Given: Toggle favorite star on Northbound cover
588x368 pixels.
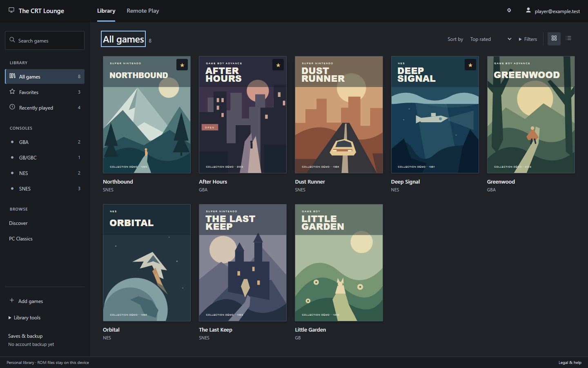Looking at the screenshot, I should pyautogui.click(x=182, y=65).
